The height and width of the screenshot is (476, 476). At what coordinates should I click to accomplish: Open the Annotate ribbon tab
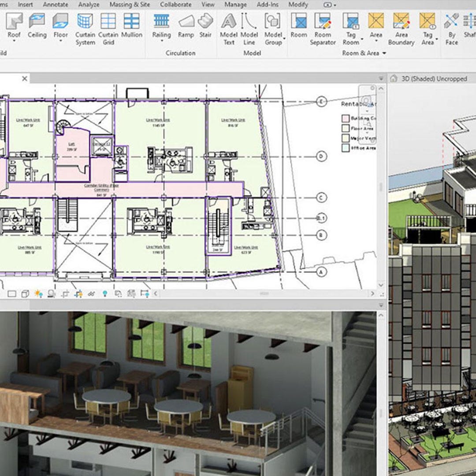[x=56, y=4]
